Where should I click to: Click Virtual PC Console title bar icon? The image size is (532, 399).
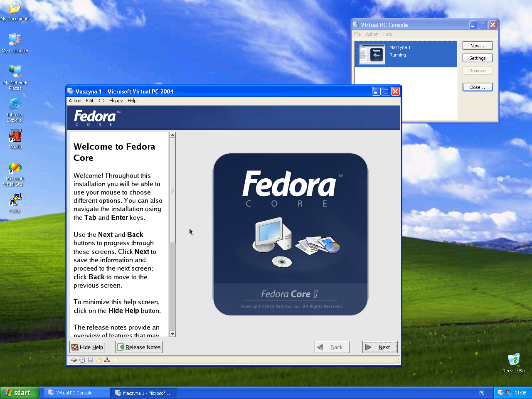[x=356, y=25]
